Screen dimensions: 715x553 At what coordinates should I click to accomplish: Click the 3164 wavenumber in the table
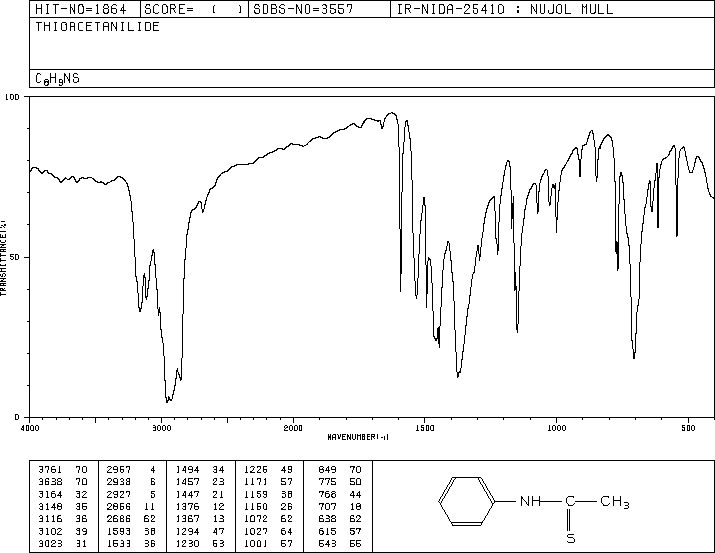[x=50, y=494]
